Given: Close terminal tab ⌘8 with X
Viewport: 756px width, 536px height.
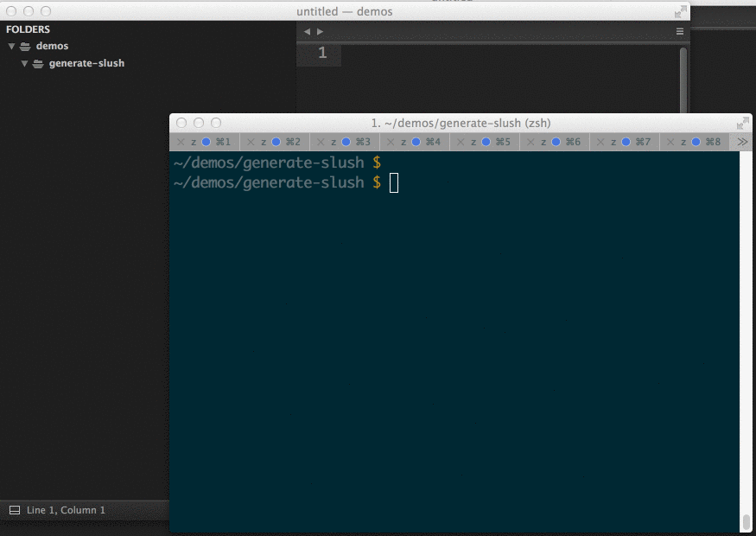Looking at the screenshot, I should [670, 142].
